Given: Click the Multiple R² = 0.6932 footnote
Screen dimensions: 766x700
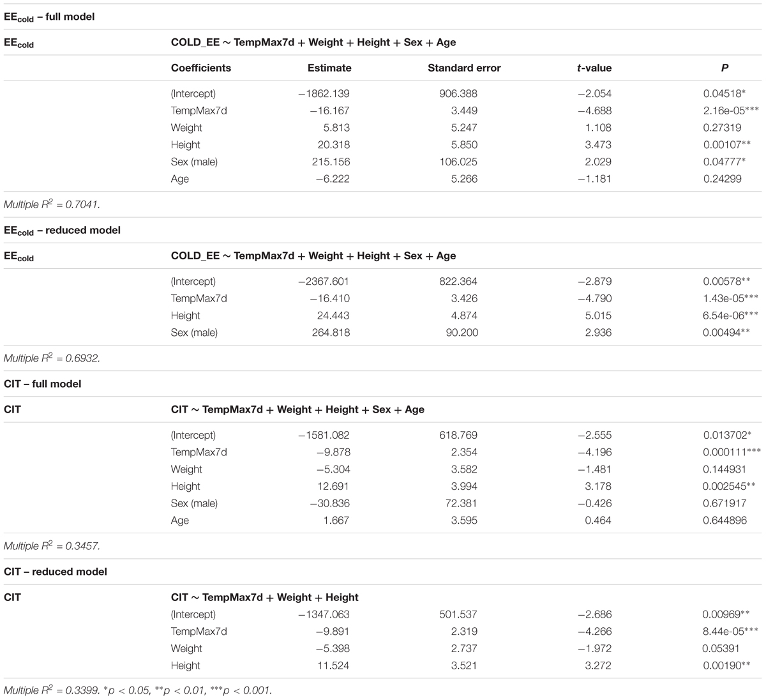Looking at the screenshot, I should point(52,358).
